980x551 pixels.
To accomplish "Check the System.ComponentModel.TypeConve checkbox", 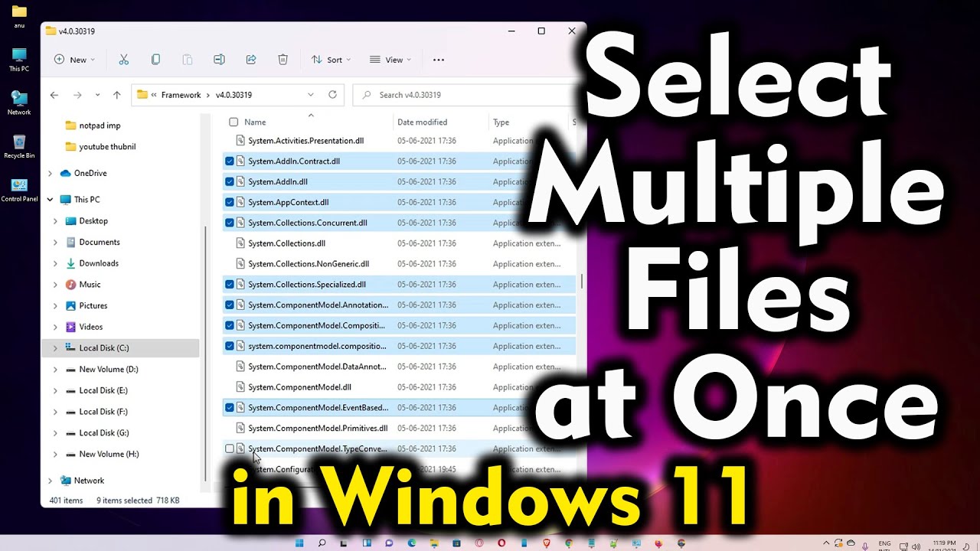I will point(230,448).
